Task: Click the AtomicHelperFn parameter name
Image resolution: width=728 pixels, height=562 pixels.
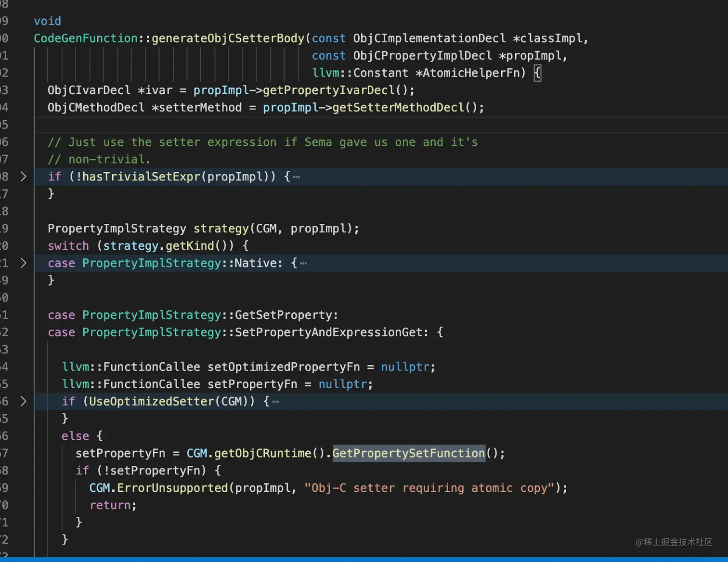Action: [471, 73]
